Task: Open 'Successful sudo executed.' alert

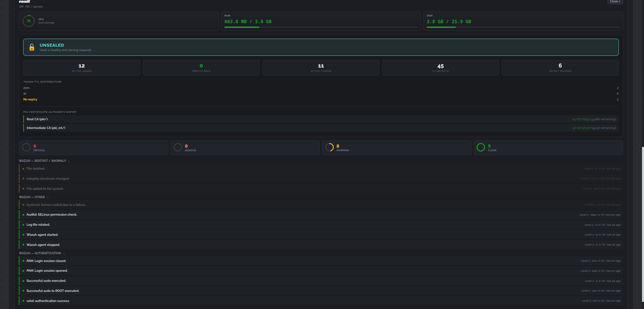Action: (x=321, y=281)
